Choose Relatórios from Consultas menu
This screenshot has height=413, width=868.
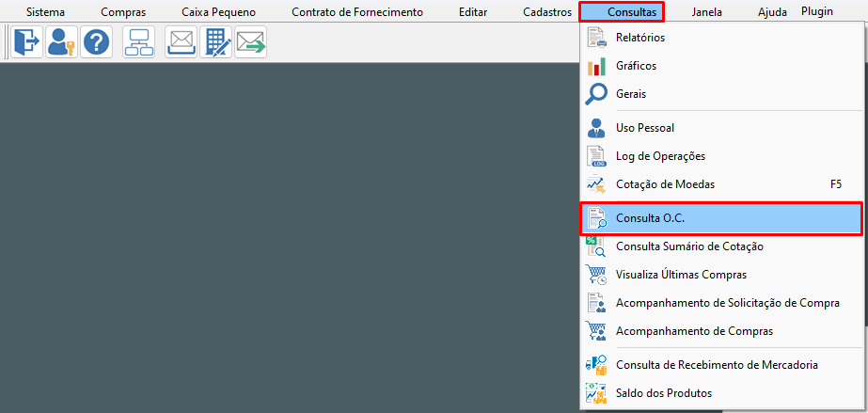click(x=723, y=38)
